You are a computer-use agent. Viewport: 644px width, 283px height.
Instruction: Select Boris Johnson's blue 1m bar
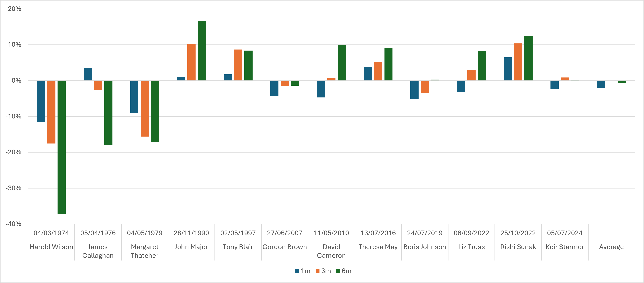click(x=415, y=90)
